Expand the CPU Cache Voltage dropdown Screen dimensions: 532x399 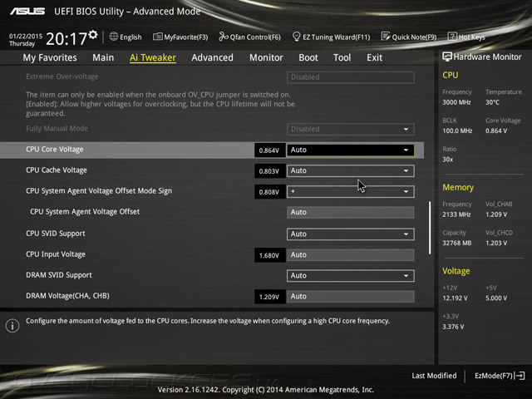(351, 170)
